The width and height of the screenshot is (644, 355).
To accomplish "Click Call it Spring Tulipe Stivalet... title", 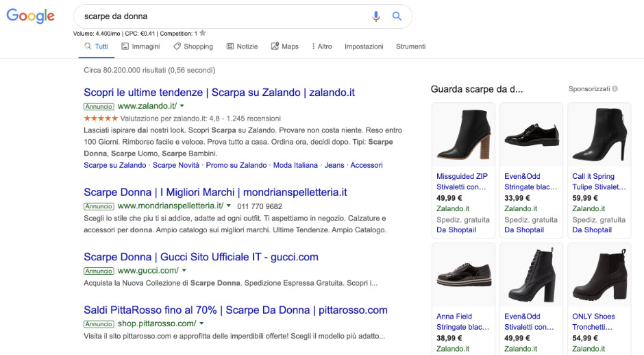I will point(599,182).
